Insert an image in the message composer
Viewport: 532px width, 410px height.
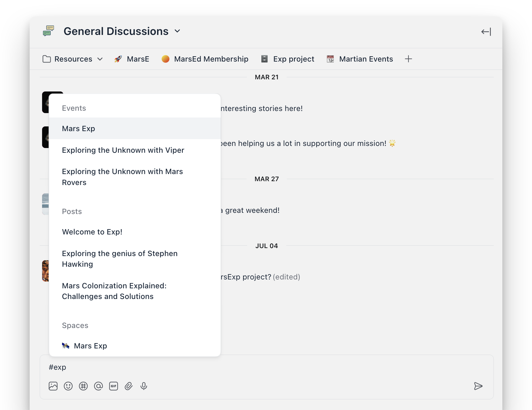coord(53,386)
